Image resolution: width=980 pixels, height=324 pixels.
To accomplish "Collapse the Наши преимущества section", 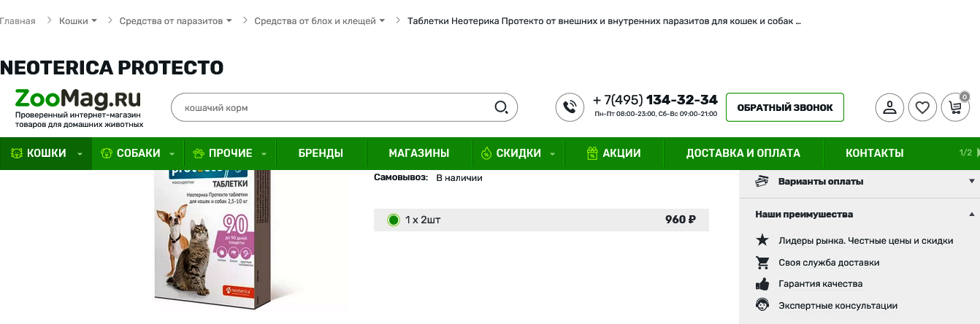I will (x=860, y=214).
